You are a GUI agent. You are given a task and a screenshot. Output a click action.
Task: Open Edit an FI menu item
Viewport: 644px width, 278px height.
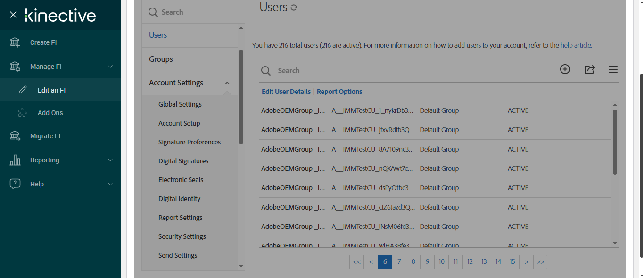(51, 90)
